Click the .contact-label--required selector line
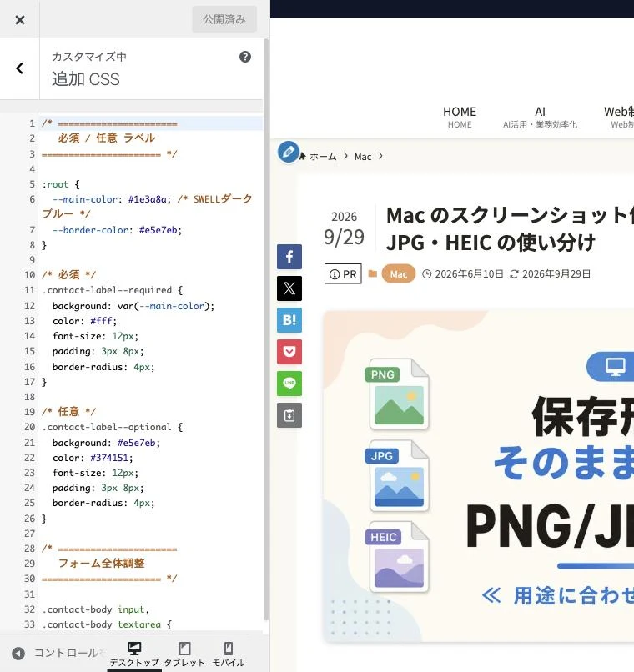The height and width of the screenshot is (672, 634). coord(112,291)
